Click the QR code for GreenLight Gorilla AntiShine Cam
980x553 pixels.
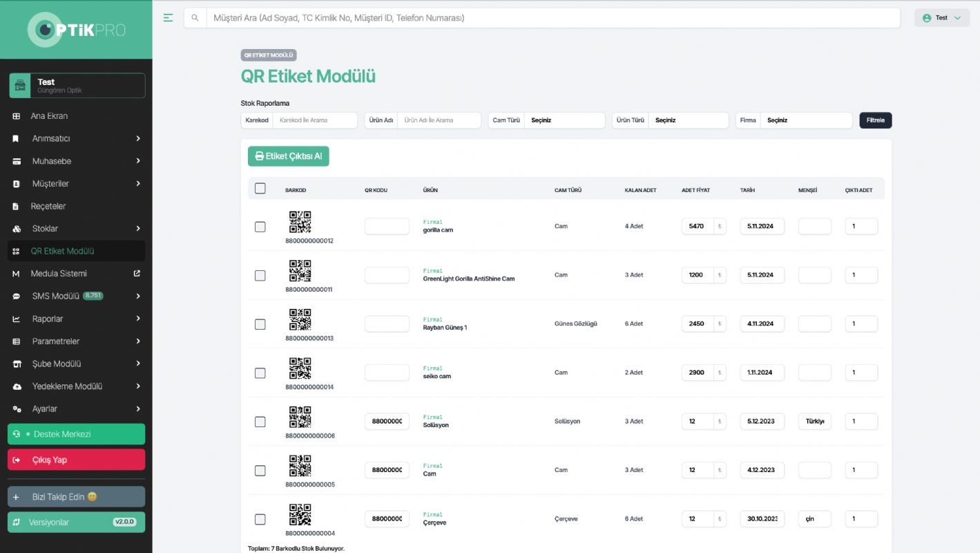[300, 271]
